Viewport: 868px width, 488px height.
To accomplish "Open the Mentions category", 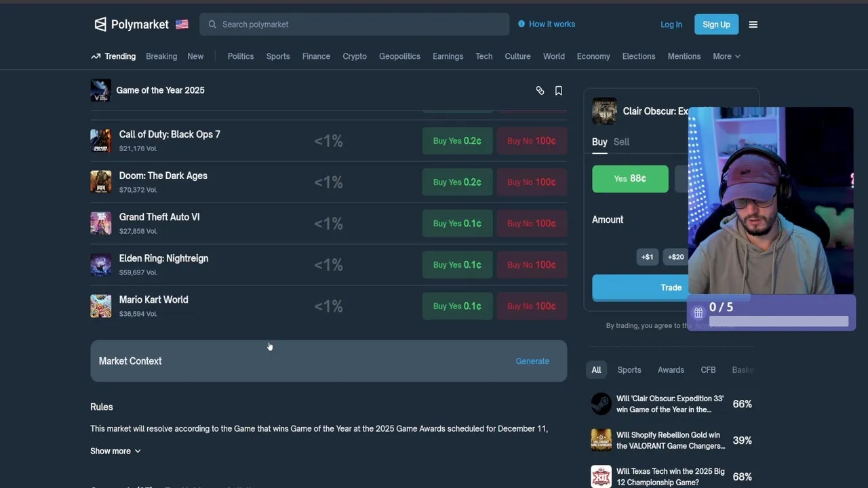I will (x=684, y=56).
